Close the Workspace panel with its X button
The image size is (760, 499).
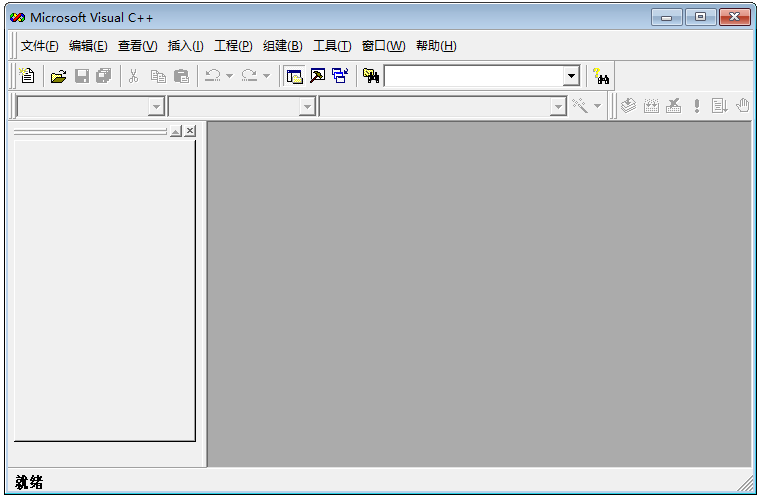tap(190, 131)
